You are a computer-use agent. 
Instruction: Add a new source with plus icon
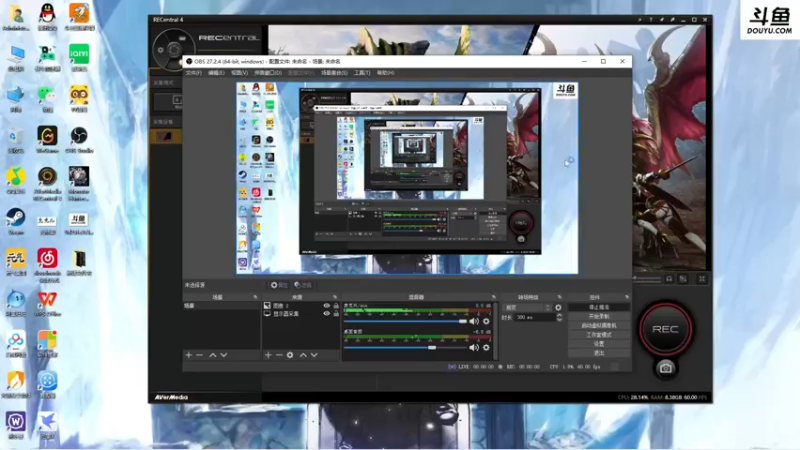[x=268, y=355]
